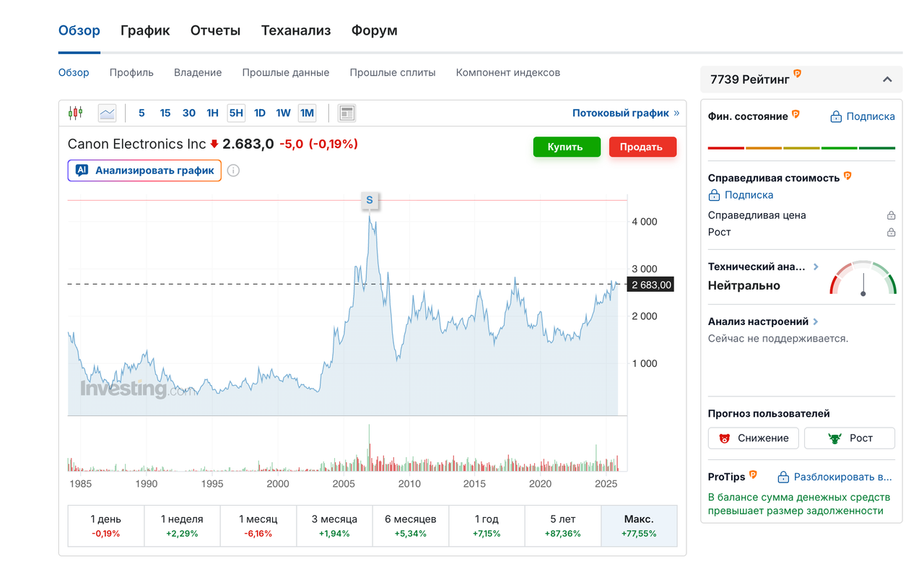Screen dimensions: 924x580
Task: Click the red down arrow beside the price
Action: pyautogui.click(x=214, y=144)
